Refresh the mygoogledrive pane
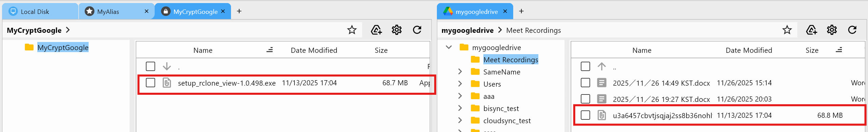868x132 pixels. point(852,30)
